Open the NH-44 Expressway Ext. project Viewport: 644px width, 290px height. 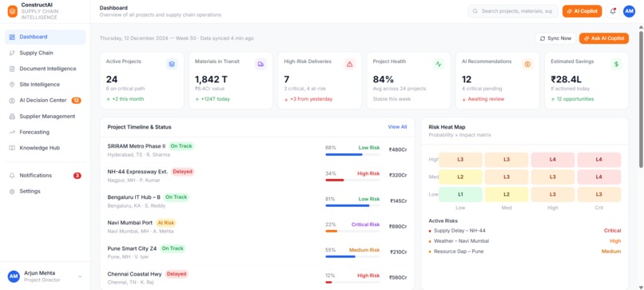257,176
